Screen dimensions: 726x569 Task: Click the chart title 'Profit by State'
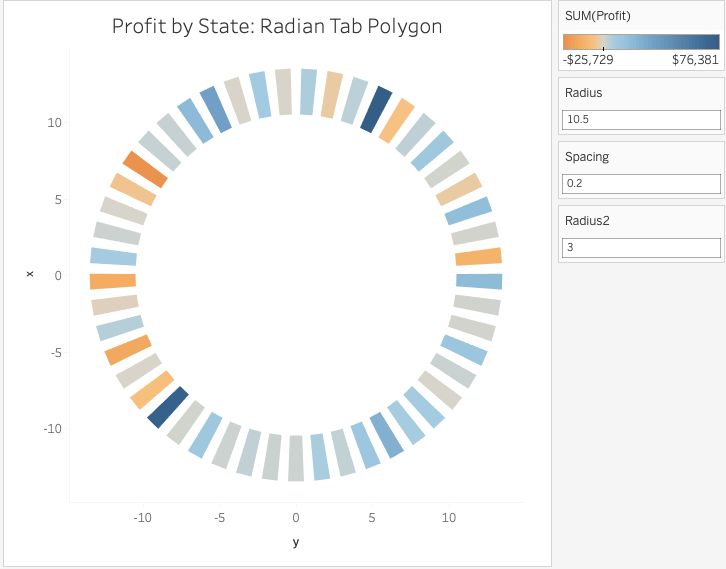(276, 26)
